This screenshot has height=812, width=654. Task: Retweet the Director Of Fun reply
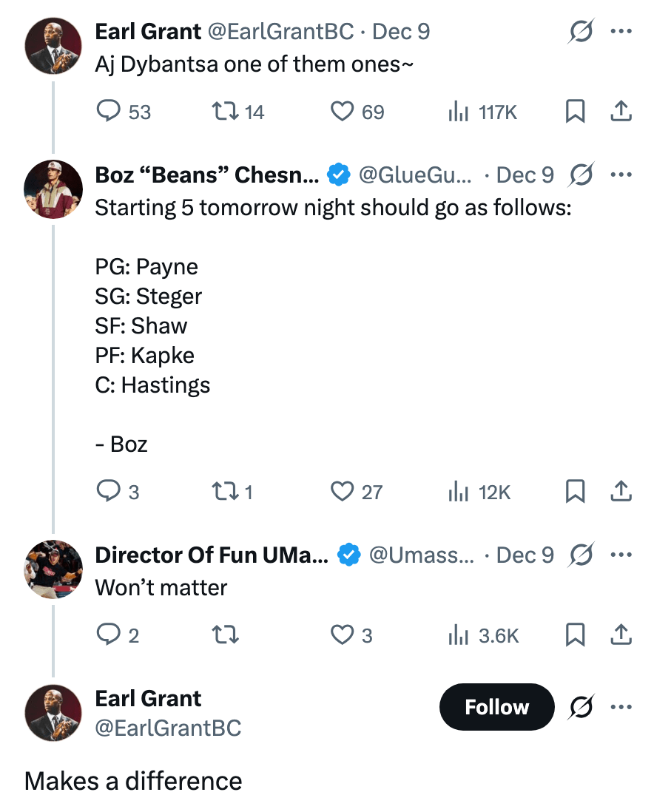(225, 635)
